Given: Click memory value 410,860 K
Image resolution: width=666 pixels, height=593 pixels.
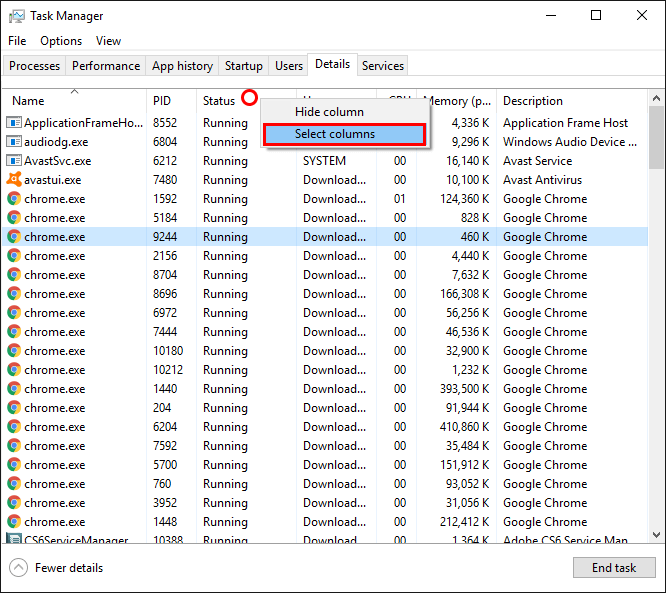Looking at the screenshot, I should click(x=465, y=427).
